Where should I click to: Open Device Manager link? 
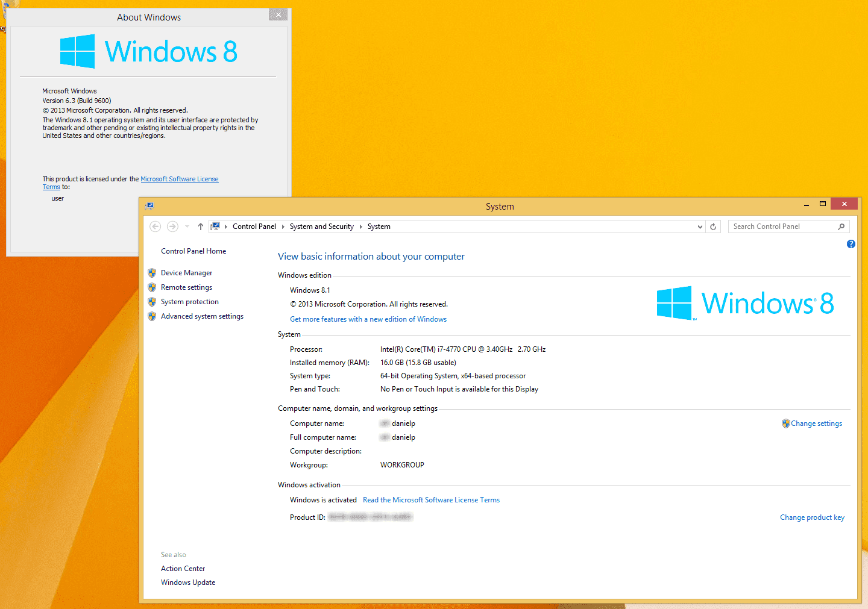click(x=186, y=273)
